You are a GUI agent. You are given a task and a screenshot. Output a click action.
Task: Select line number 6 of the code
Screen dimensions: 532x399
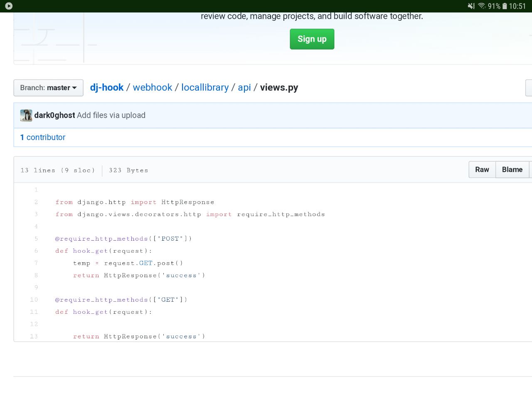click(x=36, y=251)
